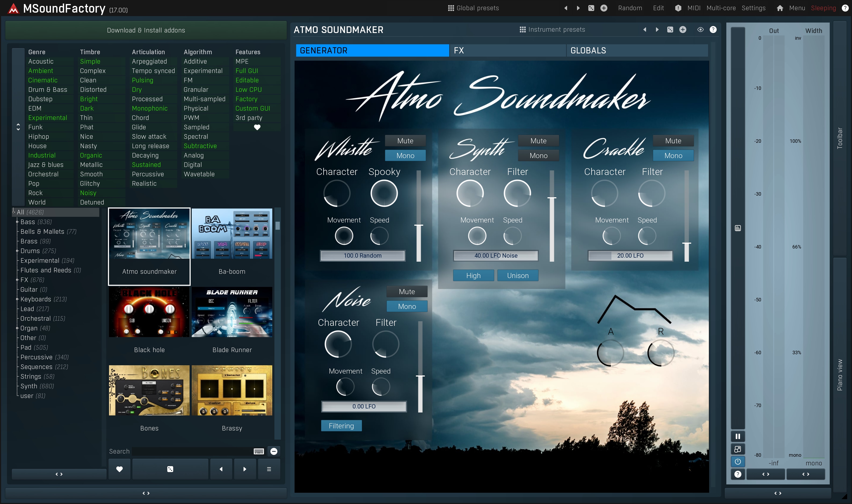Image resolution: width=852 pixels, height=504 pixels.
Task: Click the Home icon next to Menu
Action: click(780, 8)
